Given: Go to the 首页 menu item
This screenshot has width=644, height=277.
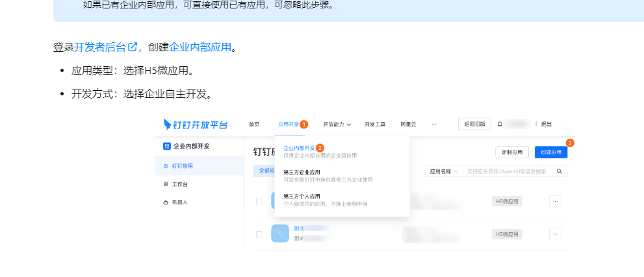Looking at the screenshot, I should 254,124.
